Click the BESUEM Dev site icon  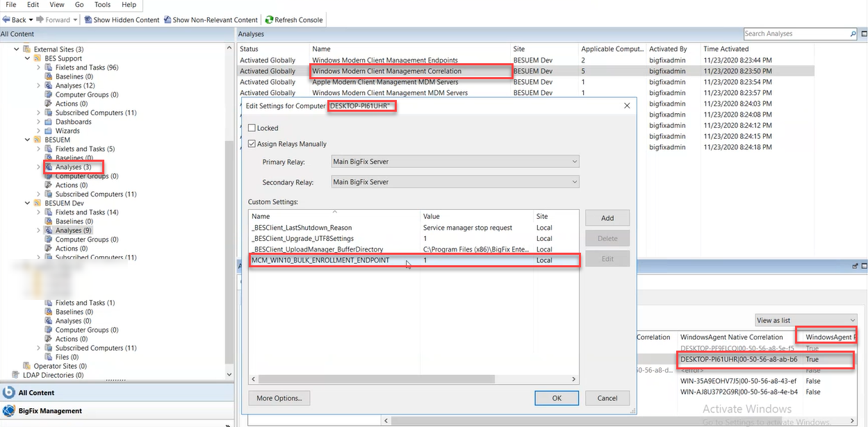coord(38,203)
